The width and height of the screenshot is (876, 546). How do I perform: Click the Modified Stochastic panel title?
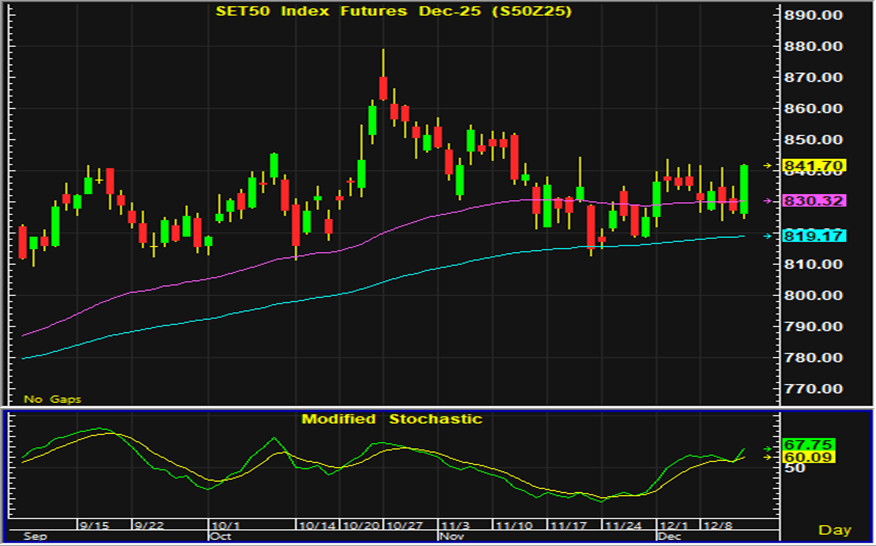[x=391, y=419]
